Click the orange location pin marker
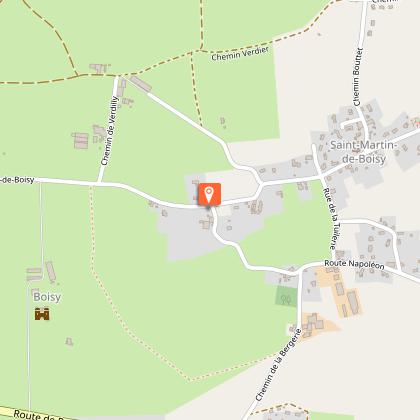 pyautogui.click(x=209, y=194)
